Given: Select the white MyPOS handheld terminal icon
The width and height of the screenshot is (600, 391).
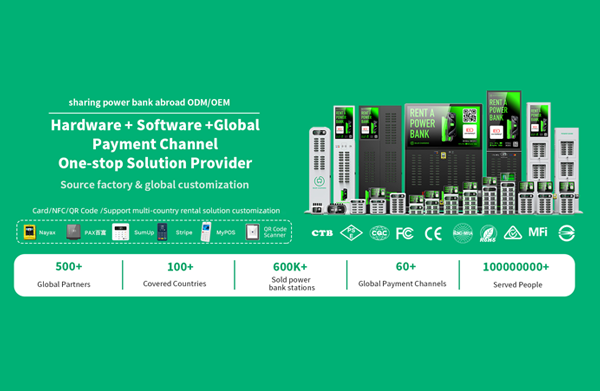Looking at the screenshot, I should (206, 232).
